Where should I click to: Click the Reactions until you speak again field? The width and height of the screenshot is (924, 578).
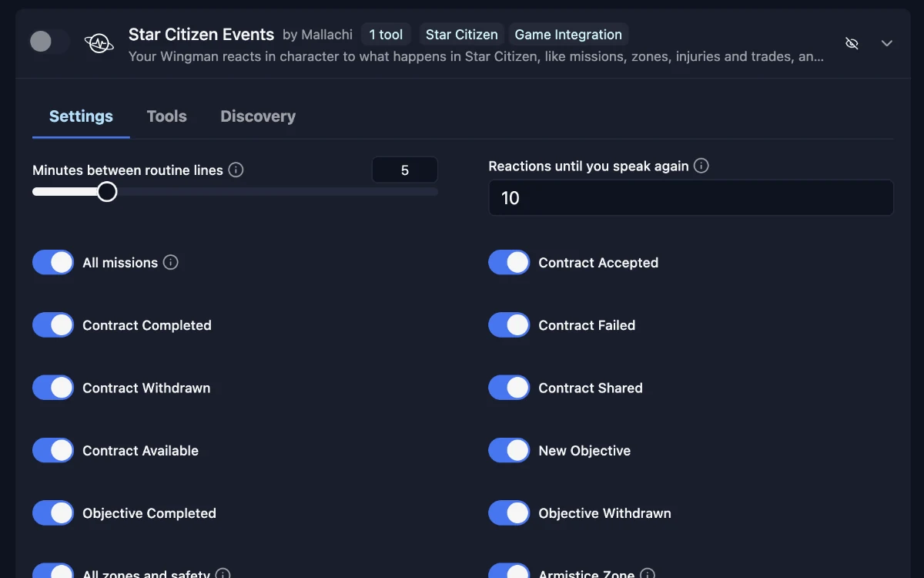pos(691,198)
